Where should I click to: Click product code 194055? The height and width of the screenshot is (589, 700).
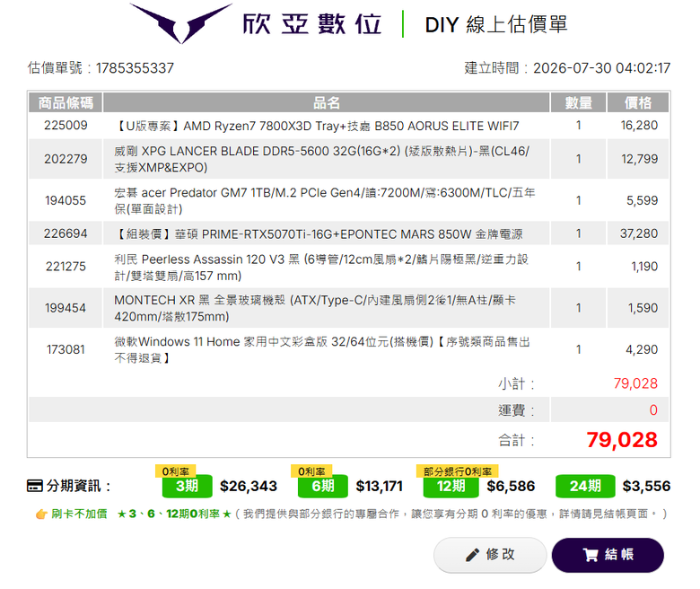[x=66, y=200]
